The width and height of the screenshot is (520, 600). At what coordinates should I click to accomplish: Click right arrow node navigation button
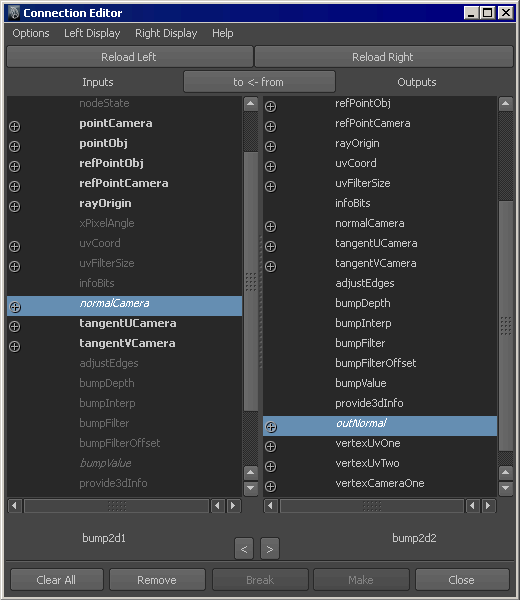tap(270, 549)
